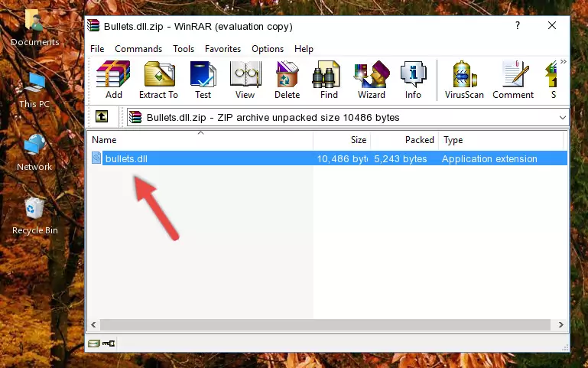Go up one folder level
The width and height of the screenshot is (588, 368).
[102, 116]
